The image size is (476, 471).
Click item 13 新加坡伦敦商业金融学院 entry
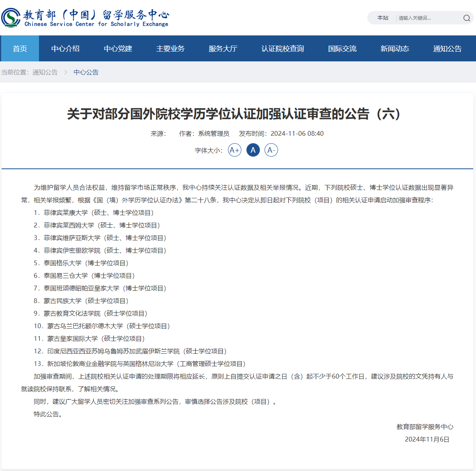pos(140,364)
